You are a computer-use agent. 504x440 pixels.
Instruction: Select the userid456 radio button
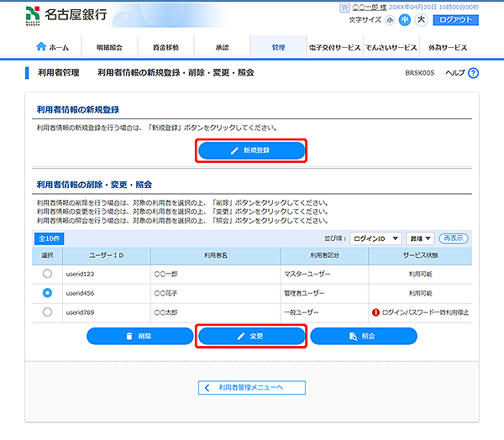(47, 293)
